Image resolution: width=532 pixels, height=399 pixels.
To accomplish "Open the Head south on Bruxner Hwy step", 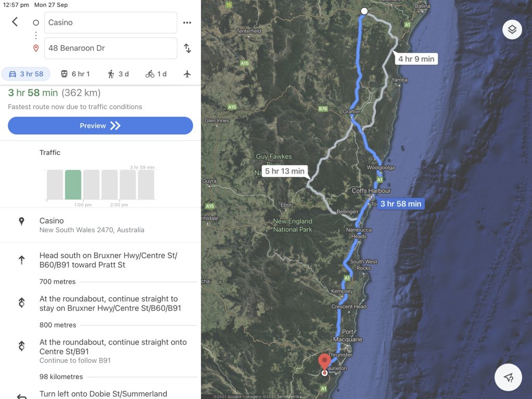I will 108,260.
